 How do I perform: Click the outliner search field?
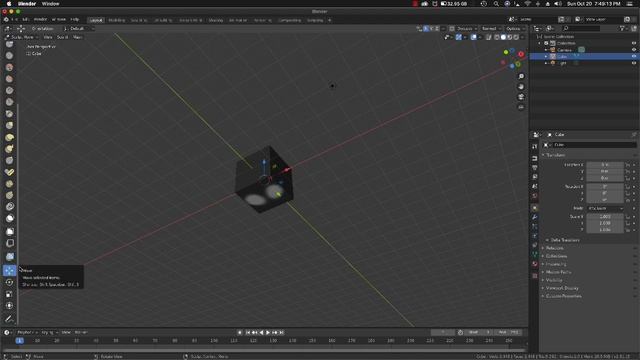pos(582,29)
